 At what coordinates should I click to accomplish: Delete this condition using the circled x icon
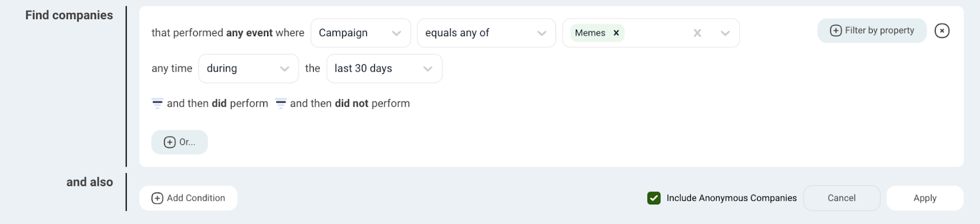pos(942,31)
